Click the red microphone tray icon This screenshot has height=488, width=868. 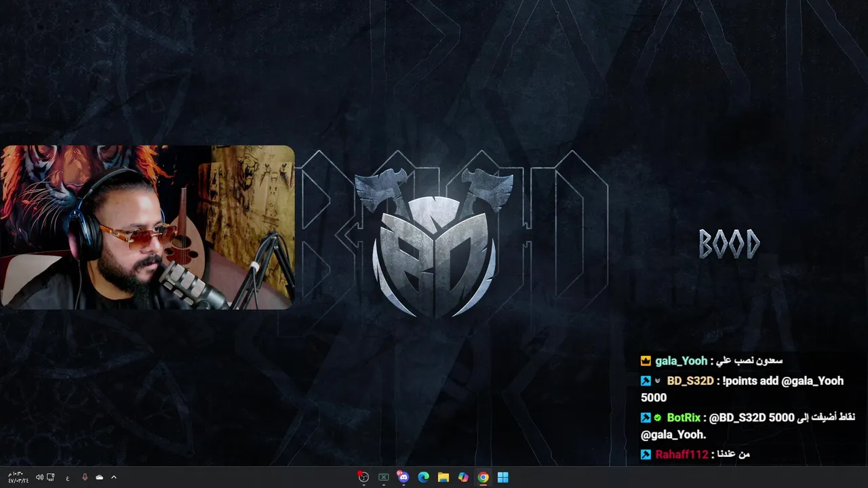click(x=85, y=477)
